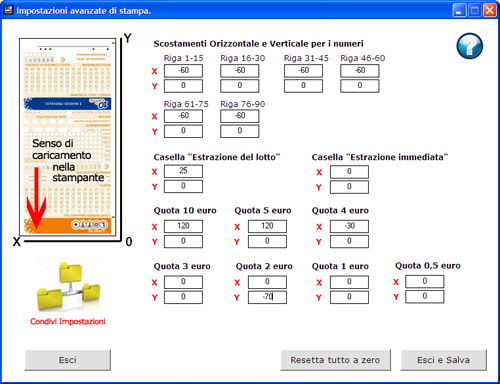500x384 pixels.
Task: Select Estrazione immediata Y field
Action: [349, 187]
